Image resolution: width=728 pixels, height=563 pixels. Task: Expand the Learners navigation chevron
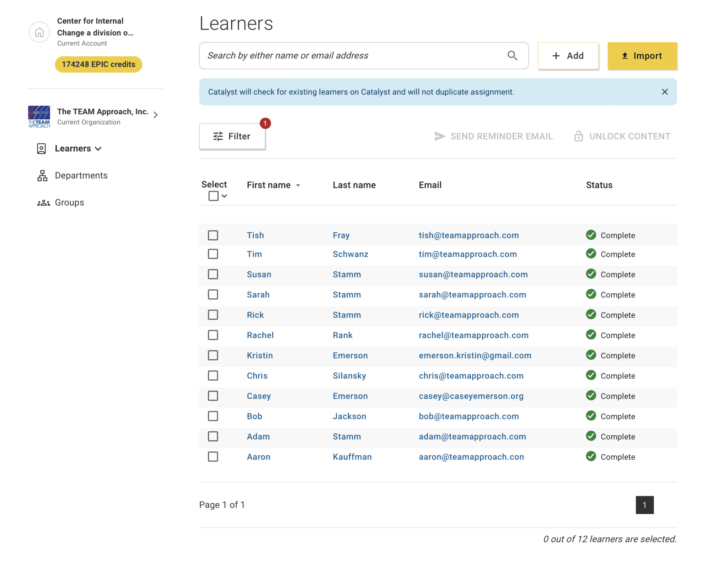click(98, 149)
